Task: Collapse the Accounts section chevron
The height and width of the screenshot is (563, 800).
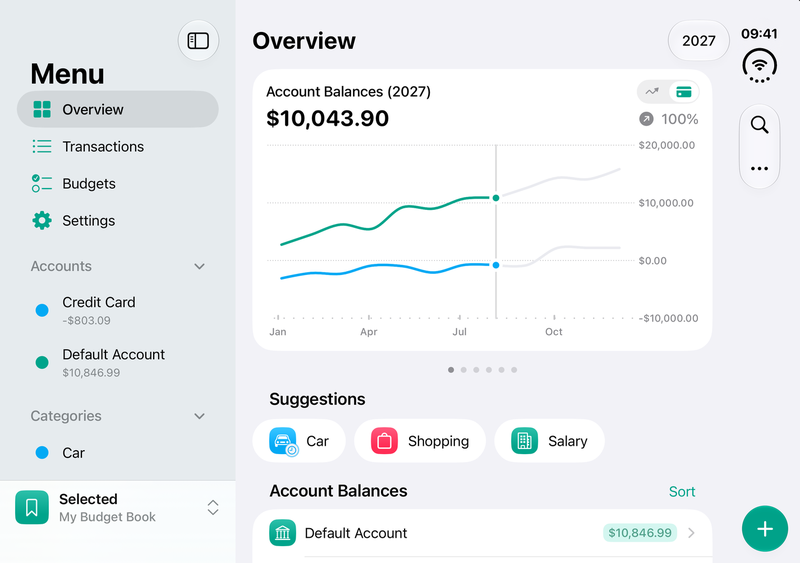Action: [199, 266]
